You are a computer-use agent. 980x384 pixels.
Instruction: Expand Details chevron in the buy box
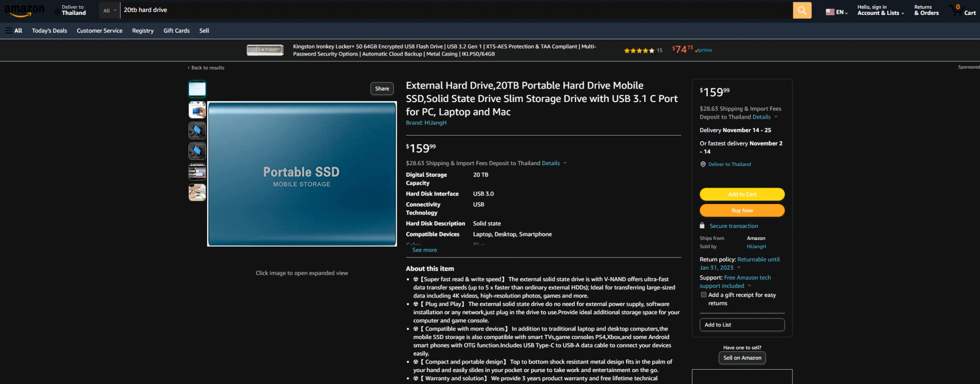776,117
